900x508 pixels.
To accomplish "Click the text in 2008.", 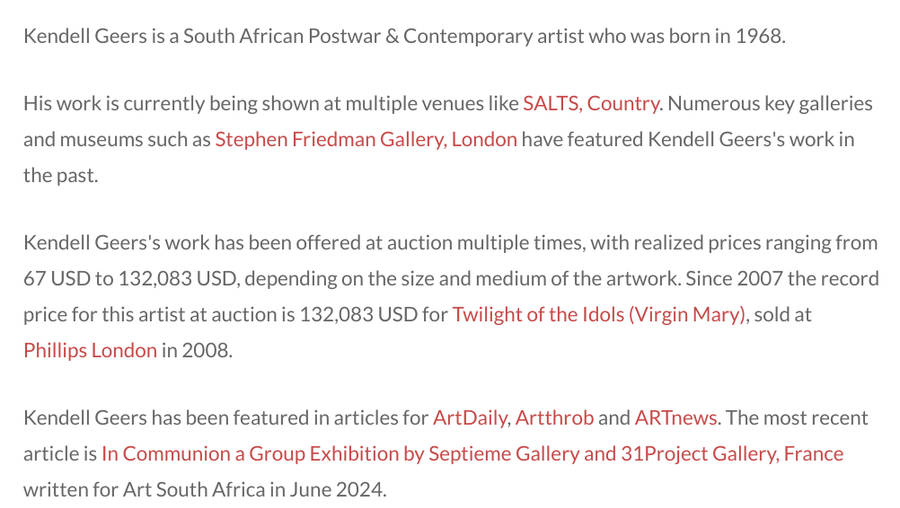I will 195,350.
